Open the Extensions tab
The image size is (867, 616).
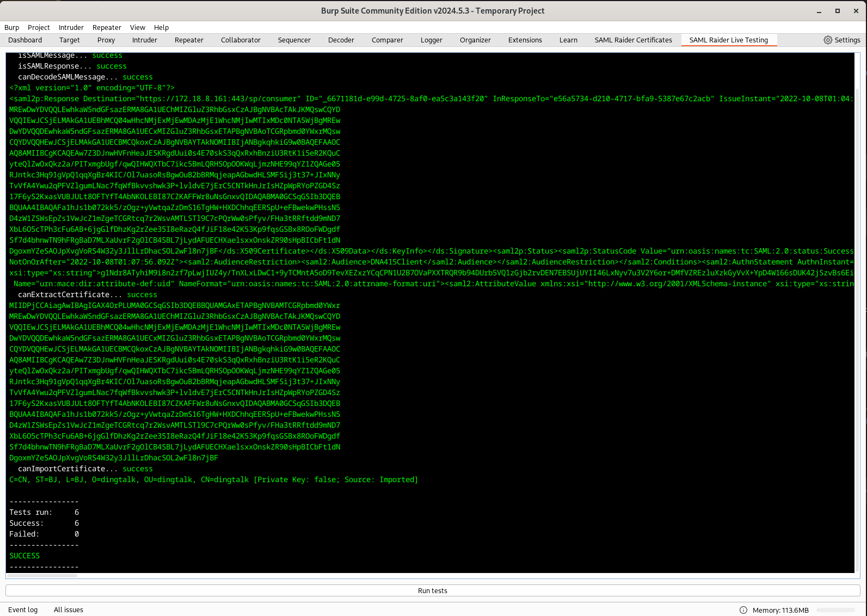pos(525,40)
